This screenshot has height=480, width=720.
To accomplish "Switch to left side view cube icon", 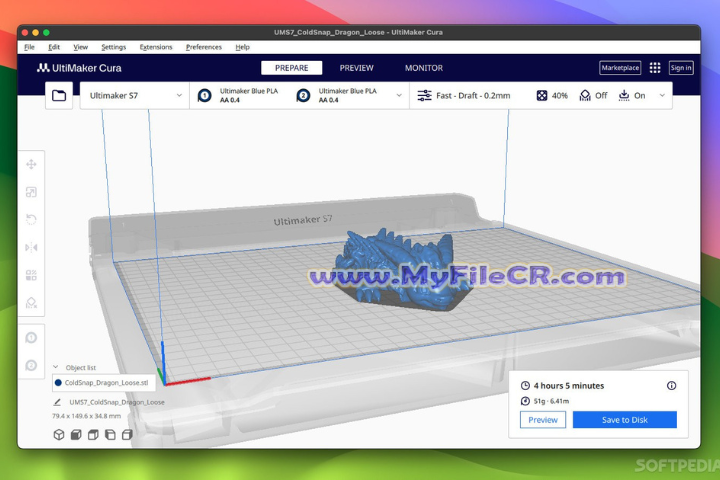I will click(x=110, y=435).
